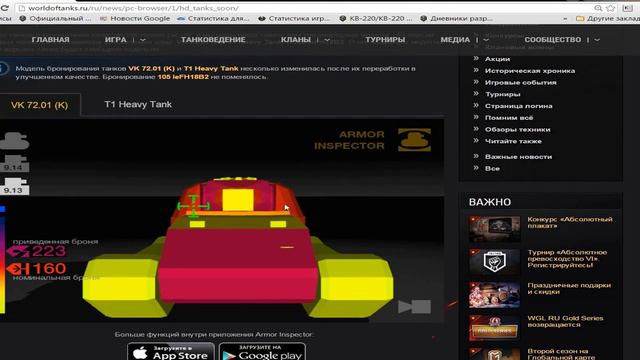Open the КВ-220/КВ-220 bookmark

pyautogui.click(x=376, y=18)
